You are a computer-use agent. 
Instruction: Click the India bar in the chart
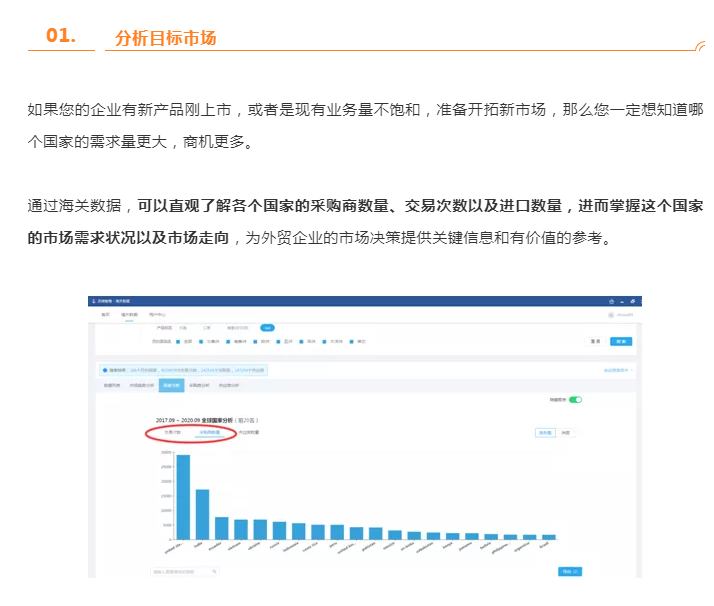point(202,514)
